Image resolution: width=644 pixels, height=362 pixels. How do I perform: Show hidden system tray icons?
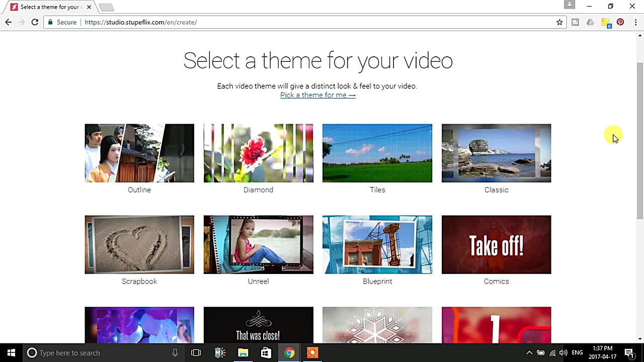pos(529,353)
